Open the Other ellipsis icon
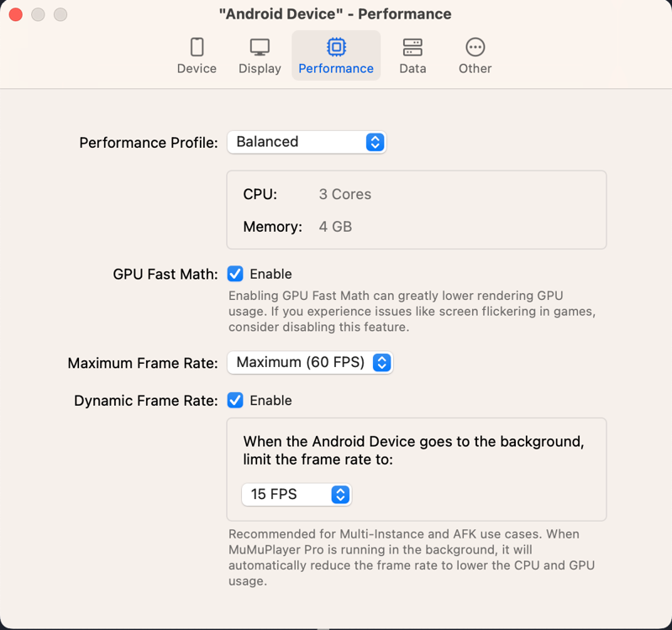Image resolution: width=672 pixels, height=630 pixels. coord(475,47)
